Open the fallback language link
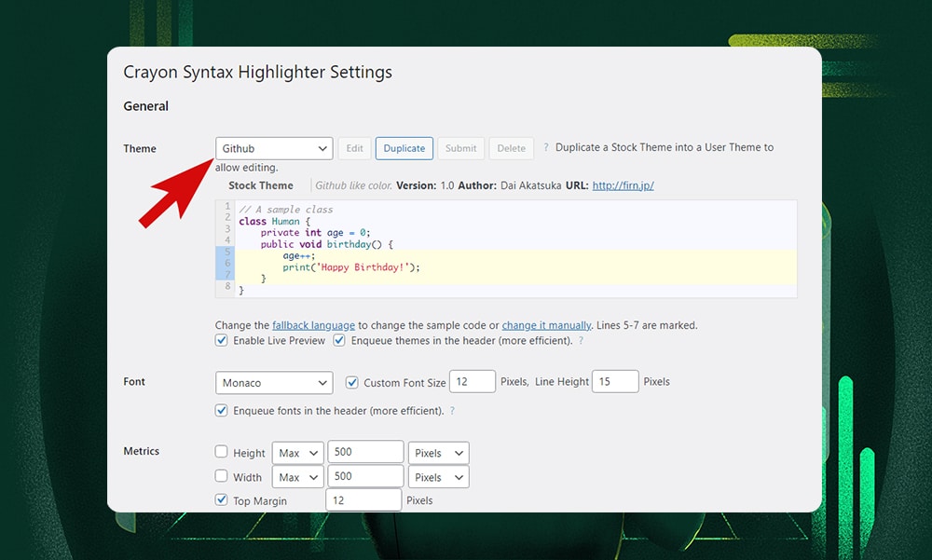The image size is (932, 560). (314, 324)
